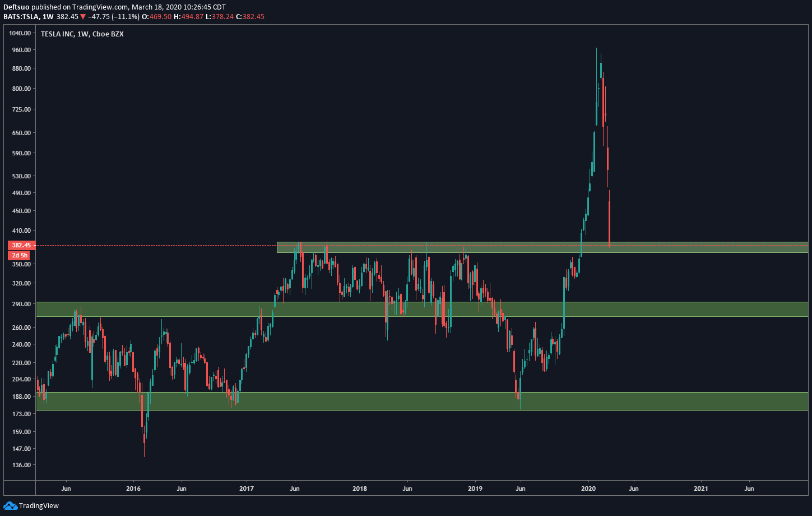Click the 490.00 price axis label
The width and height of the screenshot is (812, 516).
click(20, 193)
